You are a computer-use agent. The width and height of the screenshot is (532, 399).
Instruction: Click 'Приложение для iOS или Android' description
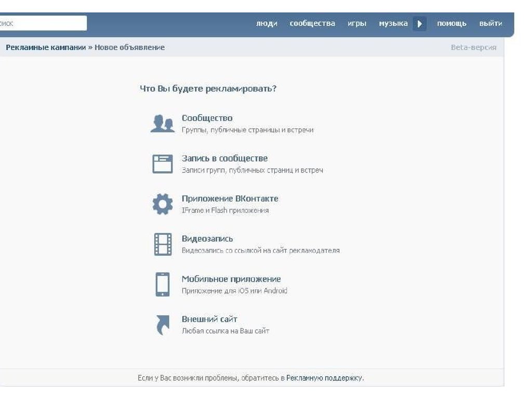pyautogui.click(x=234, y=291)
